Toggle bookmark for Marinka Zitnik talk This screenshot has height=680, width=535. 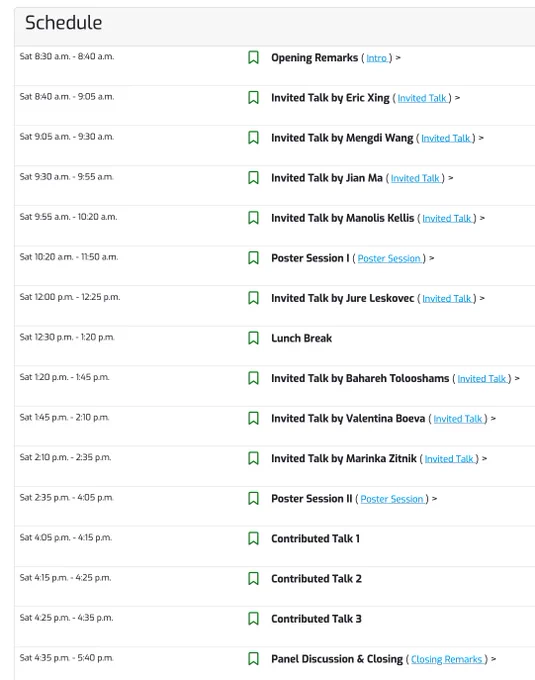pyautogui.click(x=253, y=458)
